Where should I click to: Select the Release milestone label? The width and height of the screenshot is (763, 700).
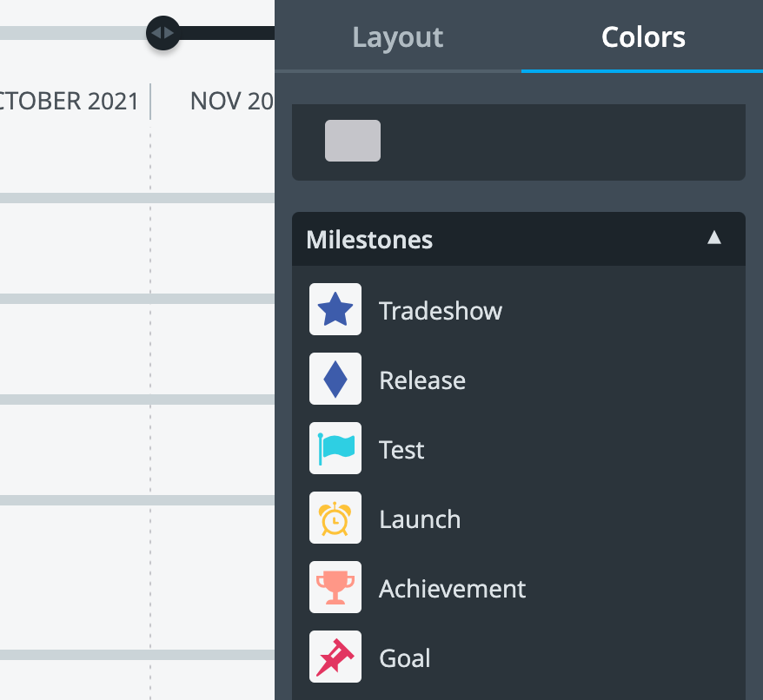[422, 380]
